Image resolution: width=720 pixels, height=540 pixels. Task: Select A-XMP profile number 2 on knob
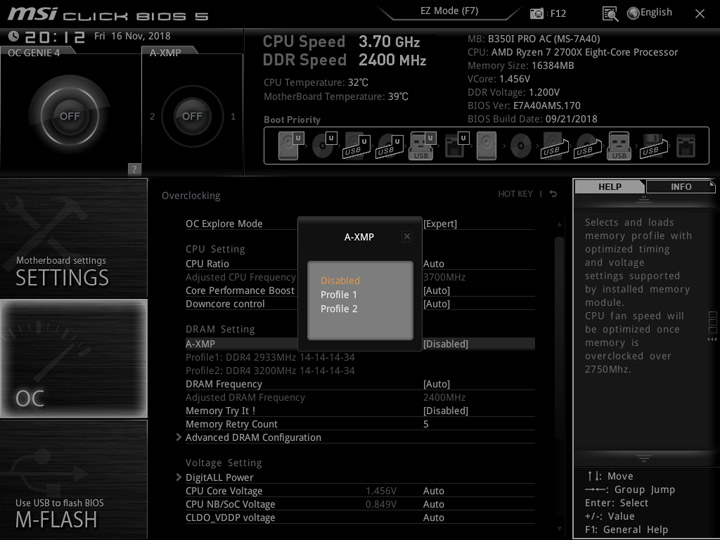click(x=152, y=116)
